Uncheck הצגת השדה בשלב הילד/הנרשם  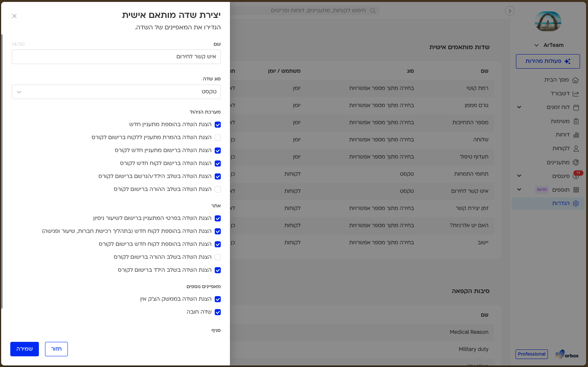coord(218,176)
